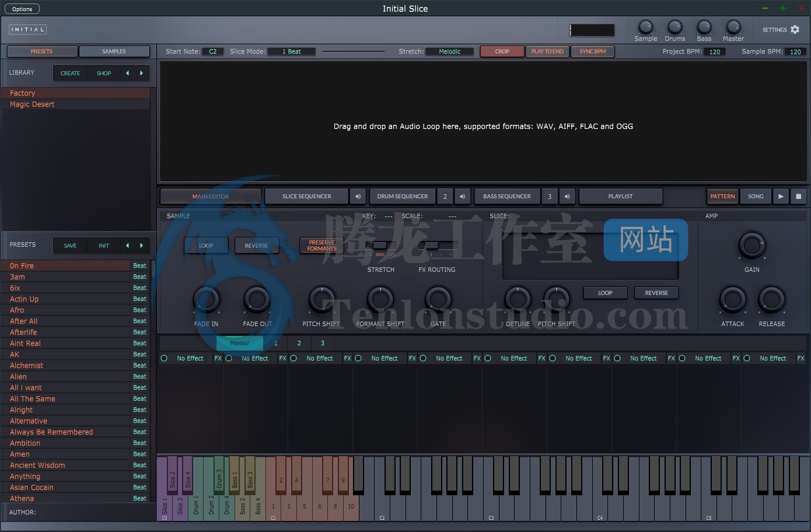
Task: Start playback with the play button
Action: pyautogui.click(x=781, y=197)
